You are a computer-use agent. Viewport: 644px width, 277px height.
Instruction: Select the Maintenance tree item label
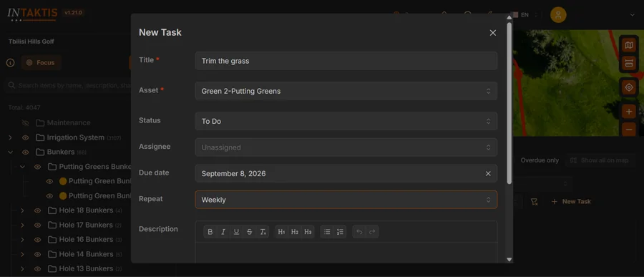[x=69, y=123]
